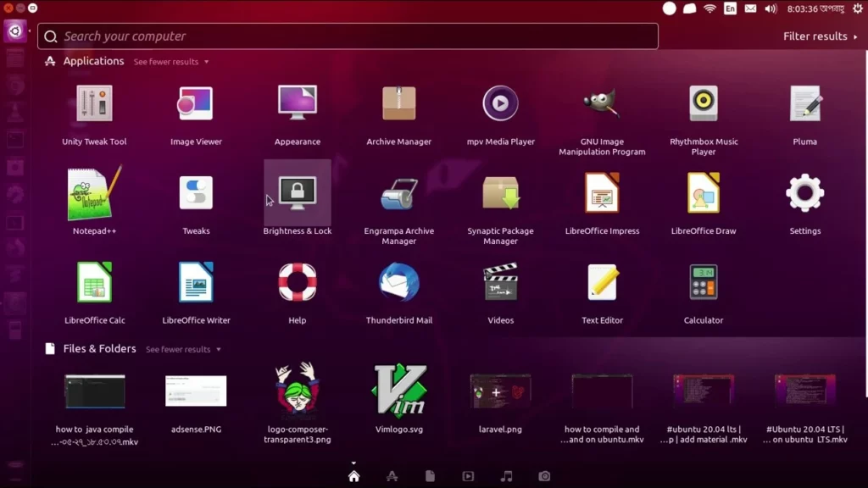Click the Files & Folders section heading

click(100, 349)
